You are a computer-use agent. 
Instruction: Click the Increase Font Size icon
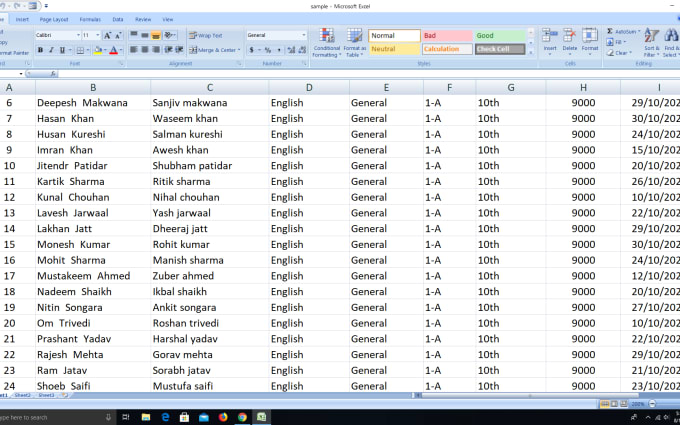[x=107, y=36]
